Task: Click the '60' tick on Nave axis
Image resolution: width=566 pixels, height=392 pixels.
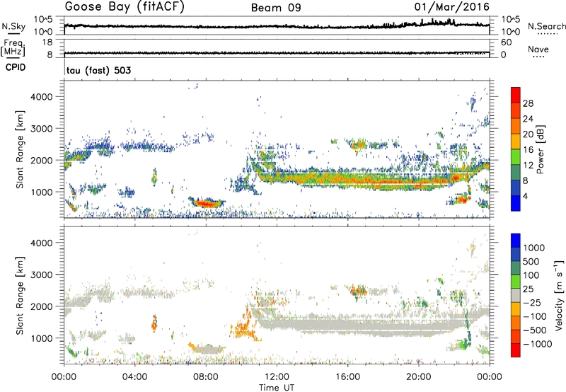Action: click(506, 42)
